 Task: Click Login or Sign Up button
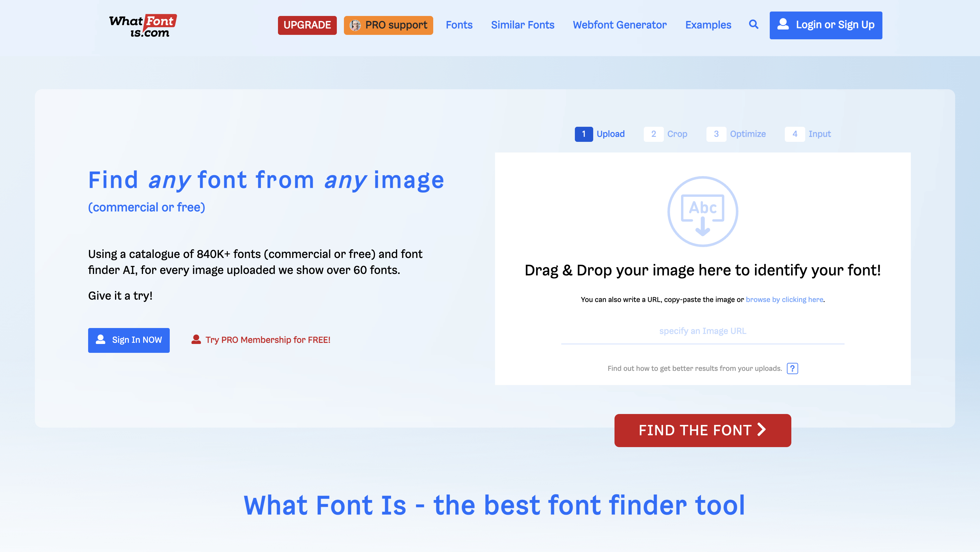(x=826, y=25)
